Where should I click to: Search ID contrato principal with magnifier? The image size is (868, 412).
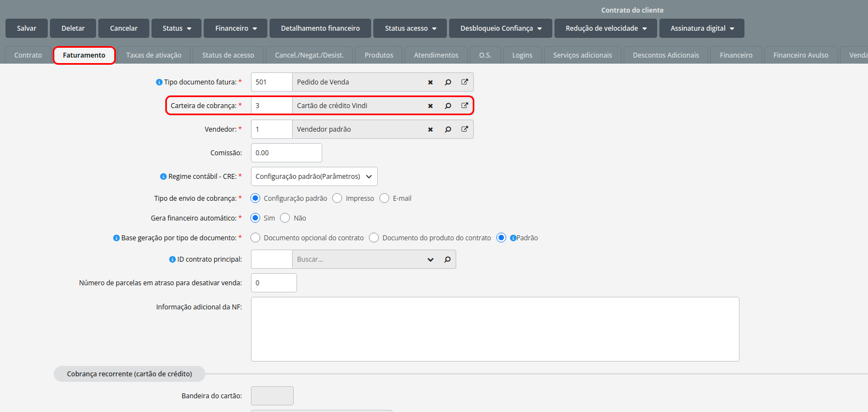pos(447,259)
